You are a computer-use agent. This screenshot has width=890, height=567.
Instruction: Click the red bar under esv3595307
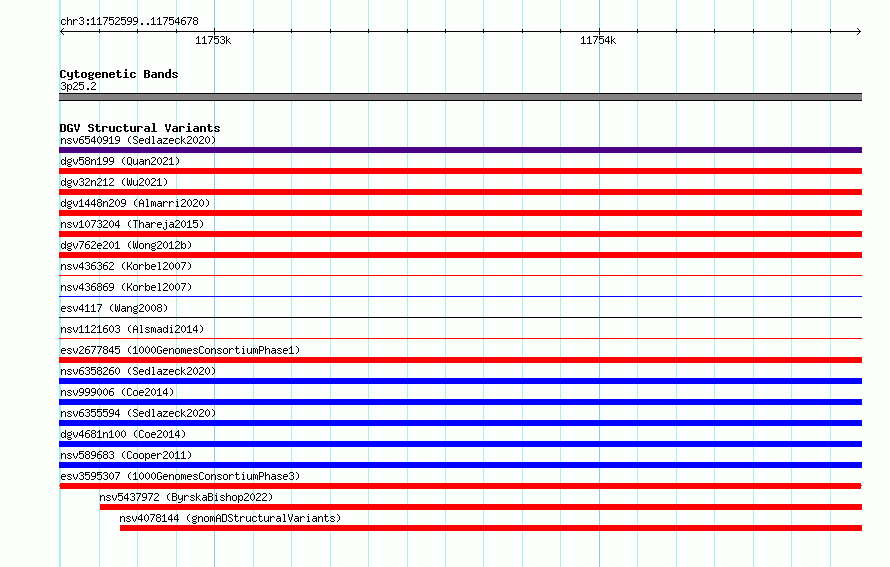point(460,486)
